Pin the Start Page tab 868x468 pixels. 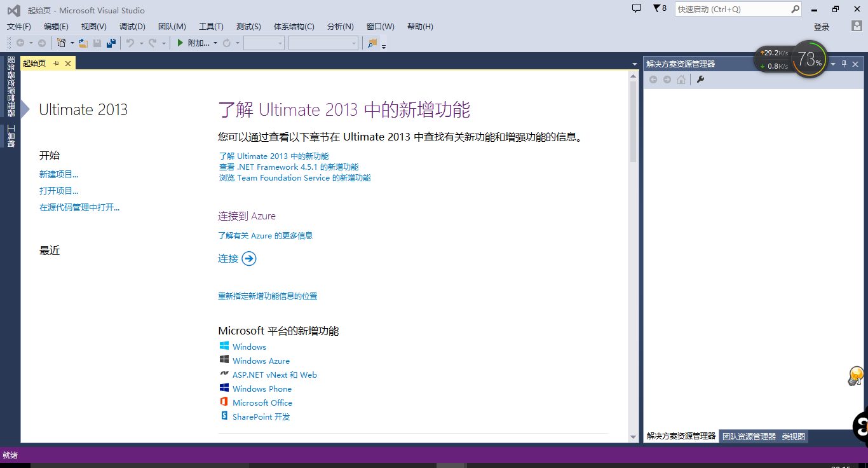coord(56,63)
